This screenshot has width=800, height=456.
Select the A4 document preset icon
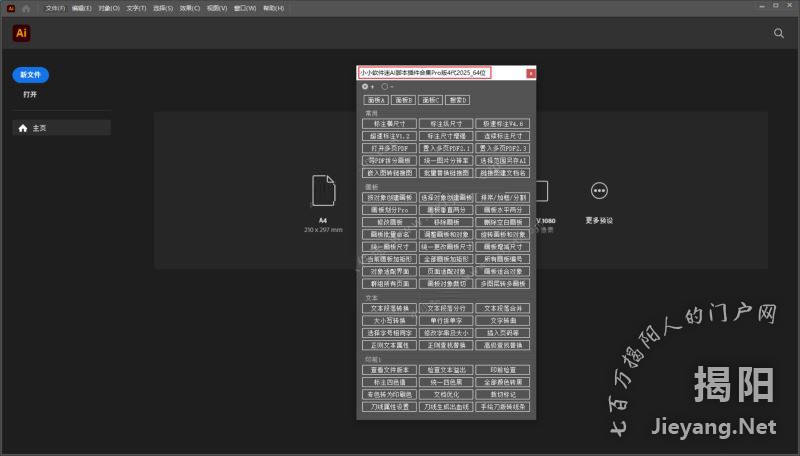tap(323, 190)
